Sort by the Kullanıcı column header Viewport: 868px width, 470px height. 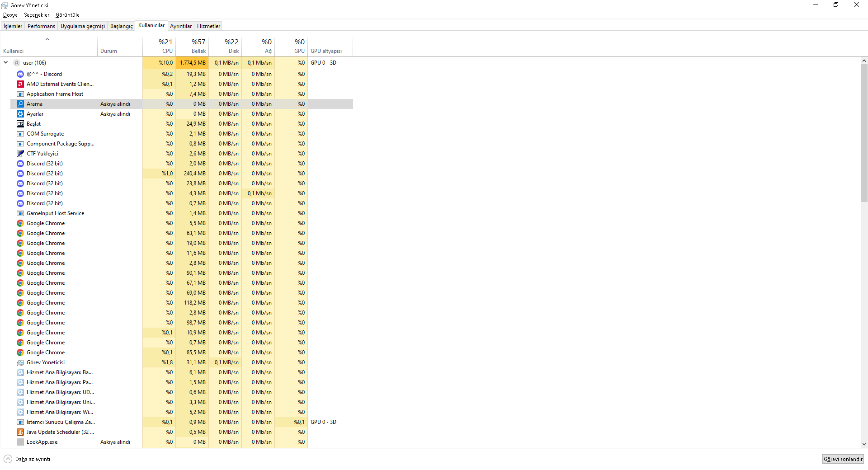click(x=49, y=47)
